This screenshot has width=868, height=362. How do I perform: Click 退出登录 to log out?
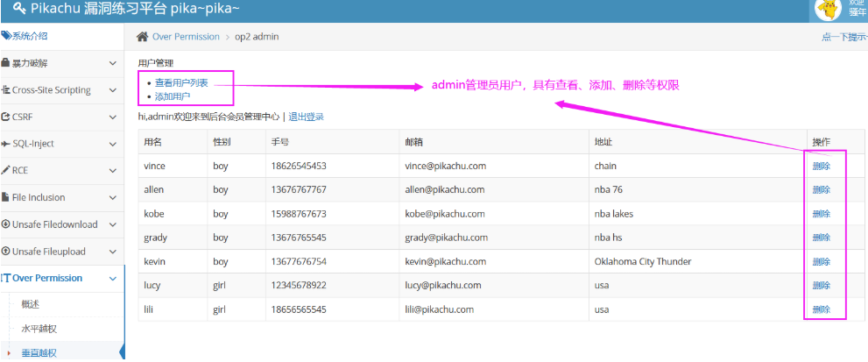pos(306,117)
